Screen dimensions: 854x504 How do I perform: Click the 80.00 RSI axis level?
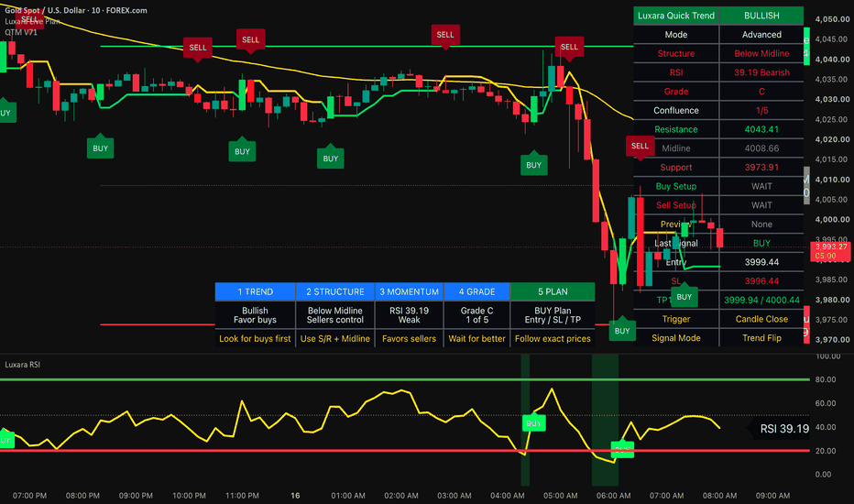(826, 379)
